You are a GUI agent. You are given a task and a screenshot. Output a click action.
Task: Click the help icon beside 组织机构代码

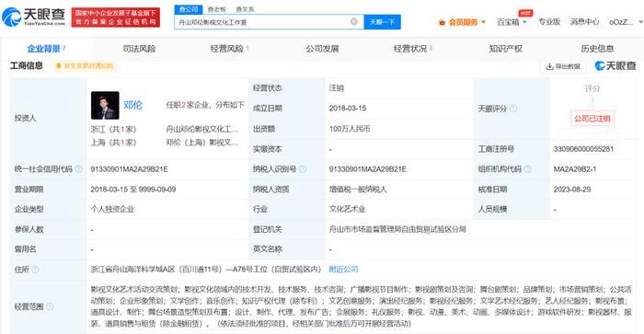528,169
